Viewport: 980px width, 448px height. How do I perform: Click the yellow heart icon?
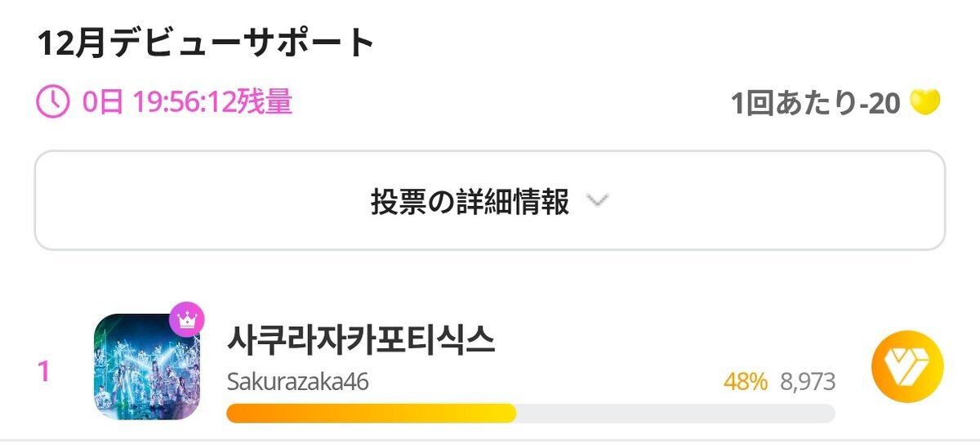924,103
